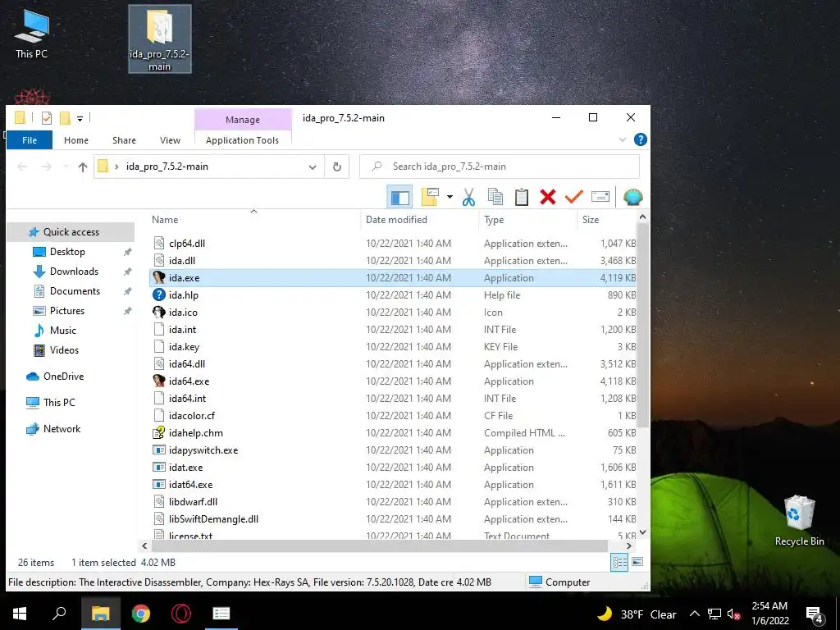The image size is (840, 630).
Task: Open Explorer Help question mark icon
Action: 640,139
